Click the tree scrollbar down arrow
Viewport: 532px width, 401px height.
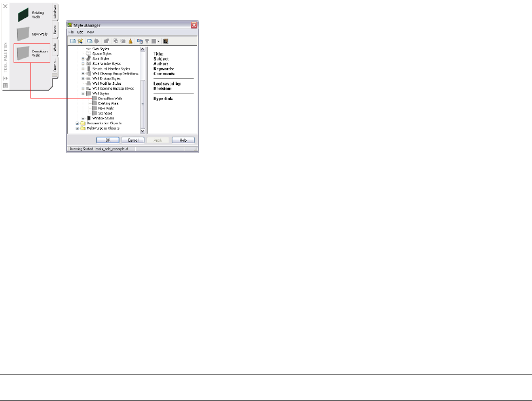coord(143,131)
